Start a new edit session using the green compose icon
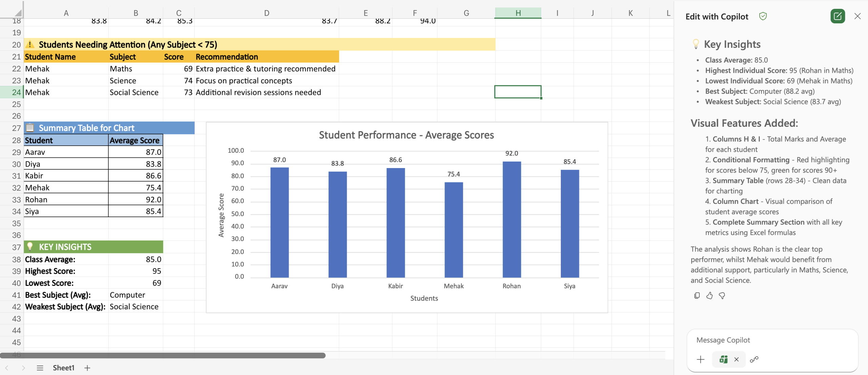 pos(837,16)
